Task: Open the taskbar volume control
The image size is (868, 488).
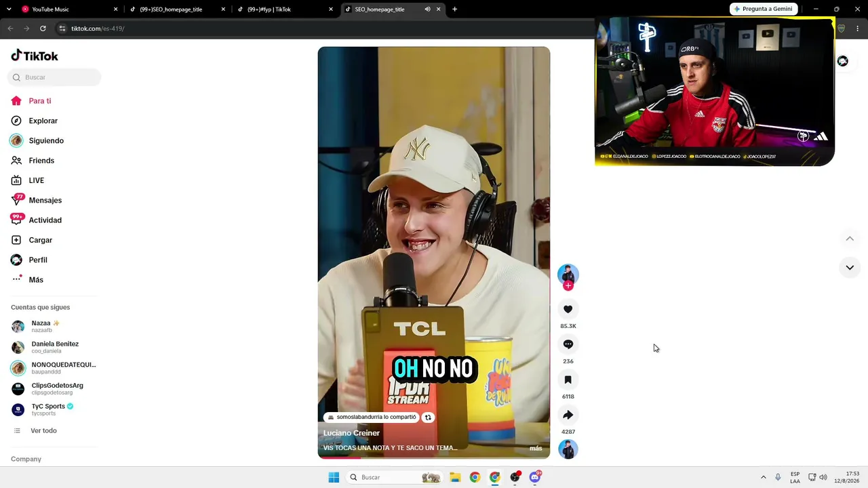Action: (x=823, y=477)
